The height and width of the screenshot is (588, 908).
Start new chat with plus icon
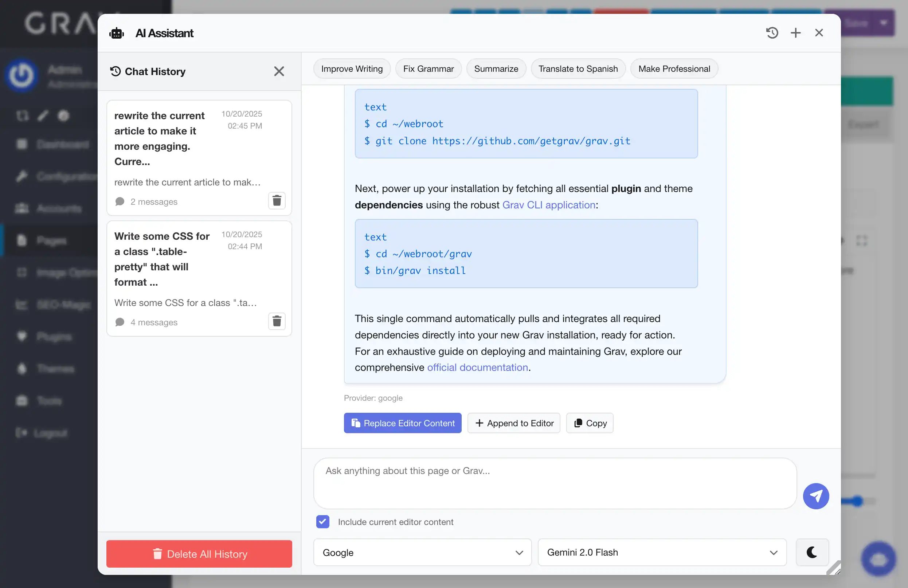pyautogui.click(x=795, y=33)
